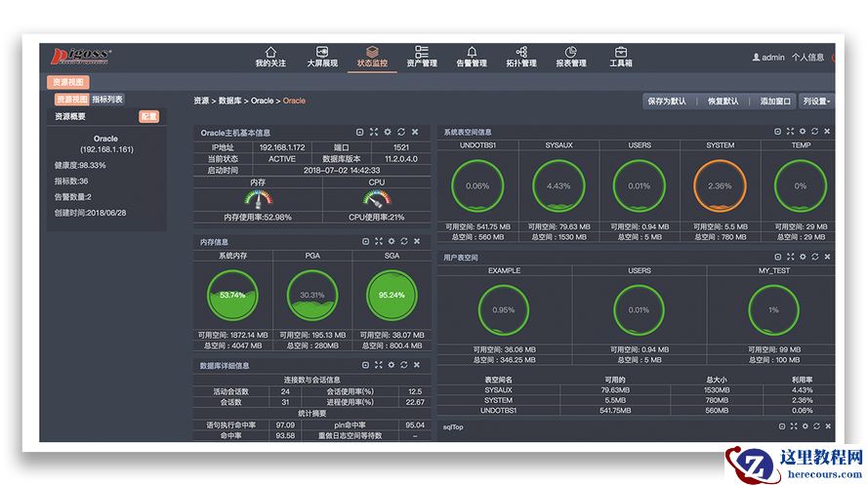Click the 配置 button in 资源概要

pos(148,116)
